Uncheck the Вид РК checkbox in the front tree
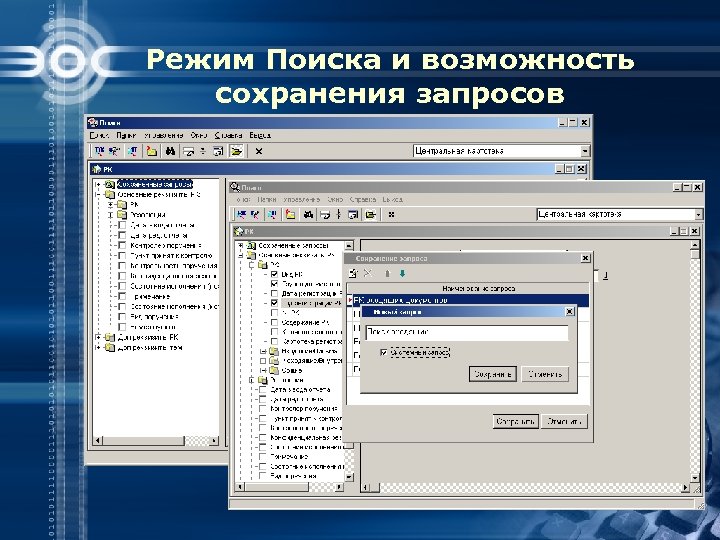720x540 pixels. (274, 274)
